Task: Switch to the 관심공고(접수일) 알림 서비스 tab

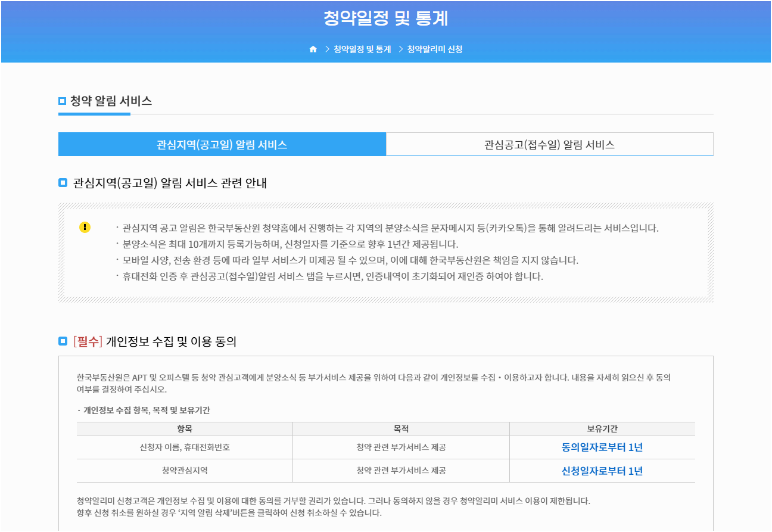Action: [x=549, y=144]
